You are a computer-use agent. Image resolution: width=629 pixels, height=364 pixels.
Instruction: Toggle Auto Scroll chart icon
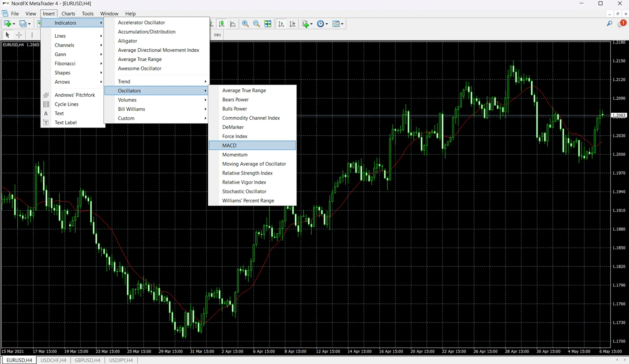coord(281,24)
